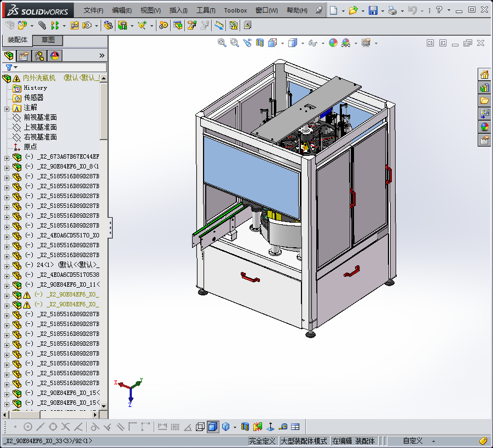
Task: Click the Open file folder icon
Action: tap(353, 10)
